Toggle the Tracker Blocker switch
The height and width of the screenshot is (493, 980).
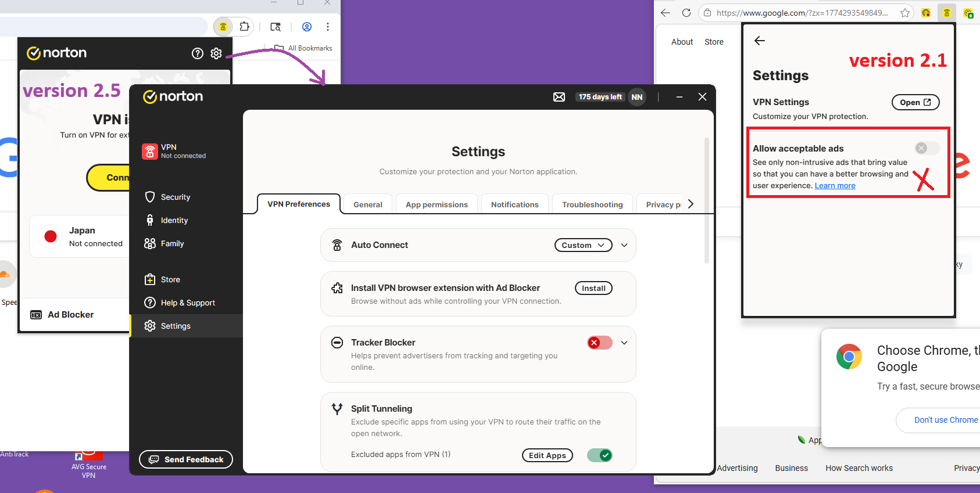[x=600, y=343]
